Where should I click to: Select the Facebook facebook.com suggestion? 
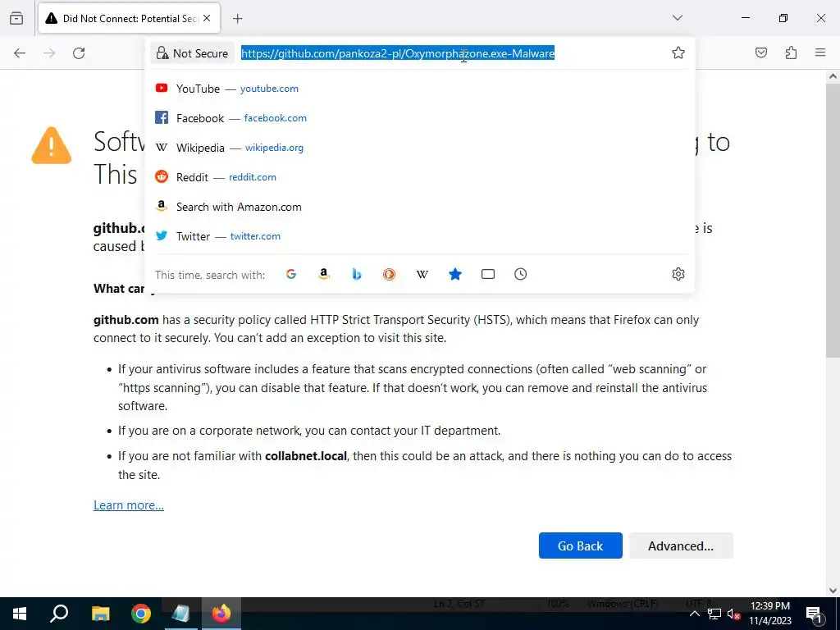[x=420, y=118]
